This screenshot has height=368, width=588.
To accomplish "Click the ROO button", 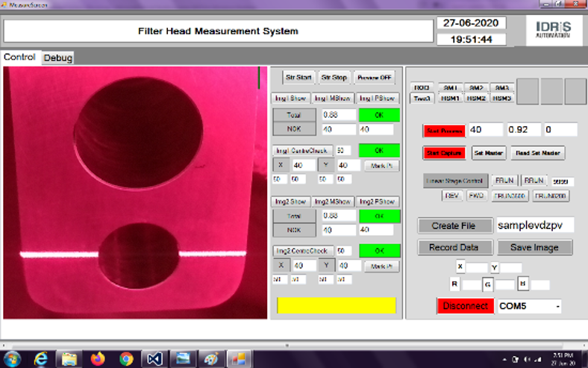I will pyautogui.click(x=422, y=87).
